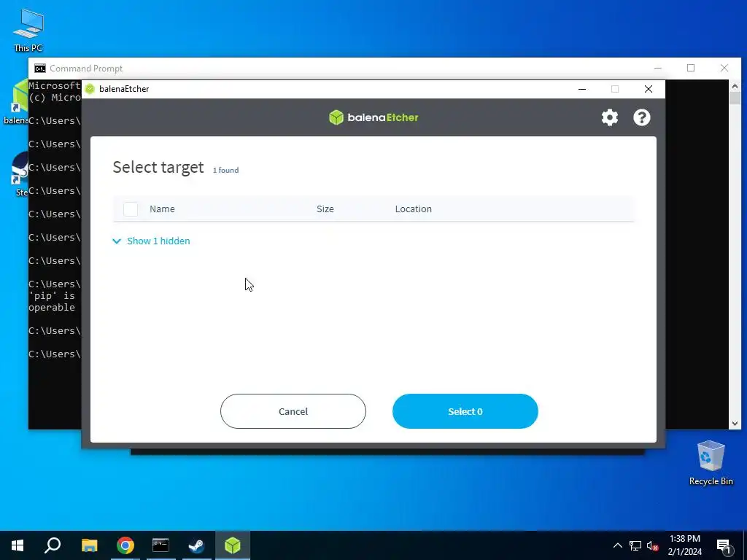This screenshot has width=747, height=560.
Task: Open This PC desktop icon
Action: pyautogui.click(x=28, y=31)
